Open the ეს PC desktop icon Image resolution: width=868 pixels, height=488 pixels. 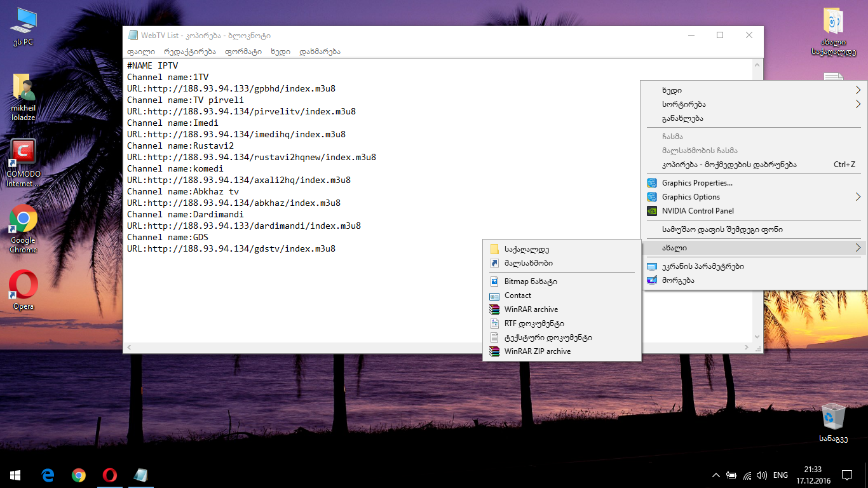coord(23,27)
